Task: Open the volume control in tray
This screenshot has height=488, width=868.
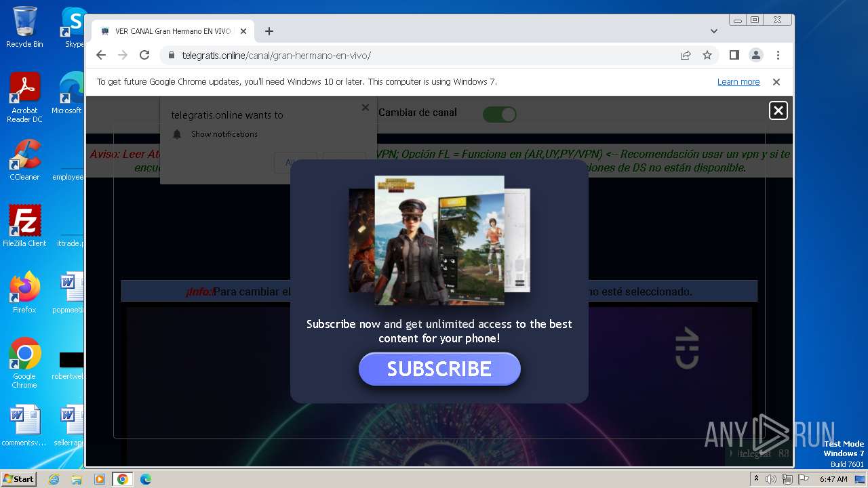Action: 771,479
